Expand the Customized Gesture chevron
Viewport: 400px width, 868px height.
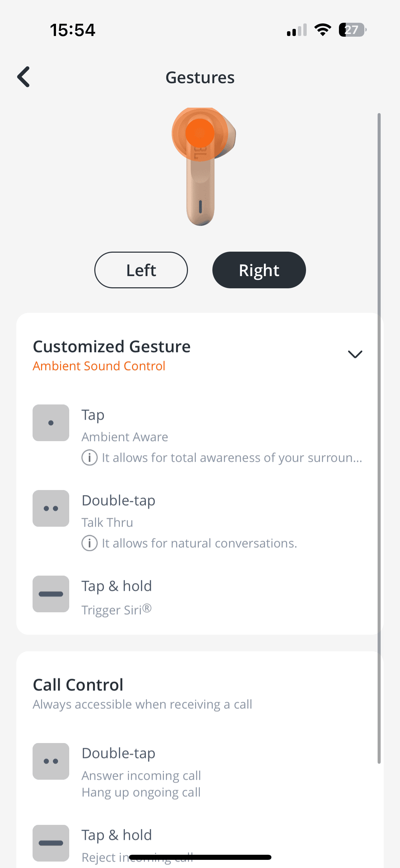click(355, 354)
